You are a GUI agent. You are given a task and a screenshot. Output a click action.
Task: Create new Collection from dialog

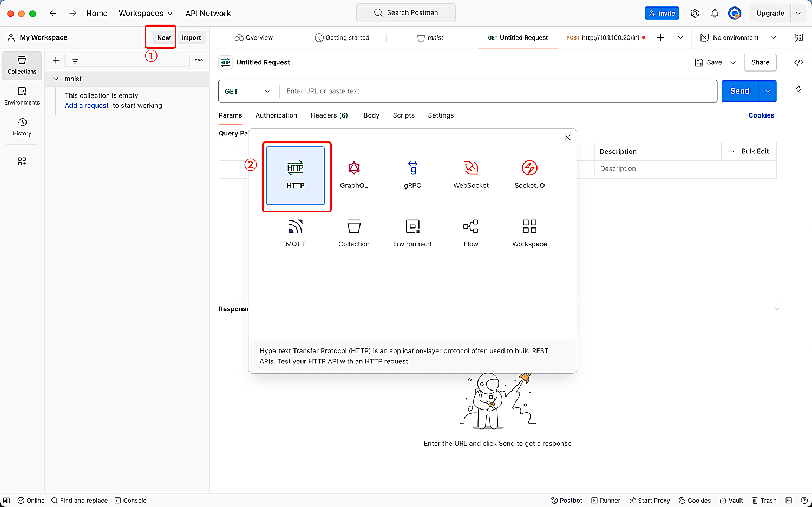tap(354, 234)
